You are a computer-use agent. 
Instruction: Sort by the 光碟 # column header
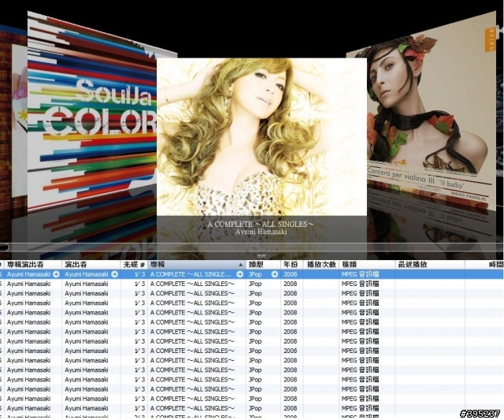click(x=134, y=265)
